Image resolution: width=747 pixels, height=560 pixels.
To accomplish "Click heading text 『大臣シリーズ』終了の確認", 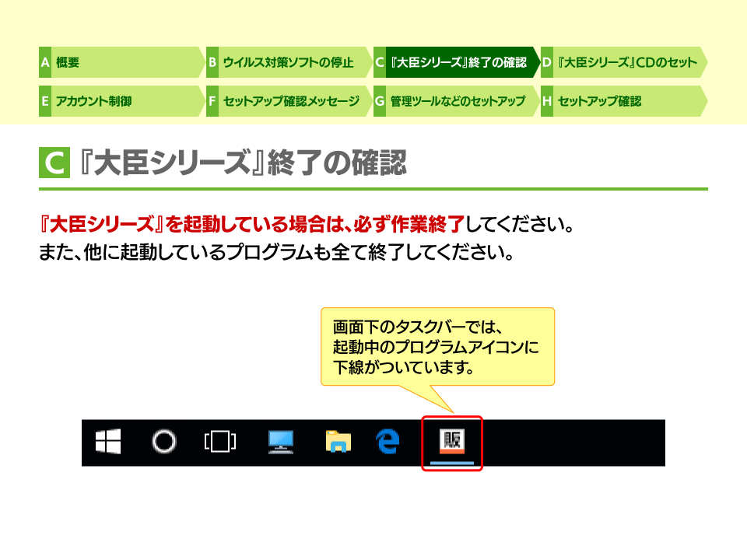I will click(x=244, y=163).
